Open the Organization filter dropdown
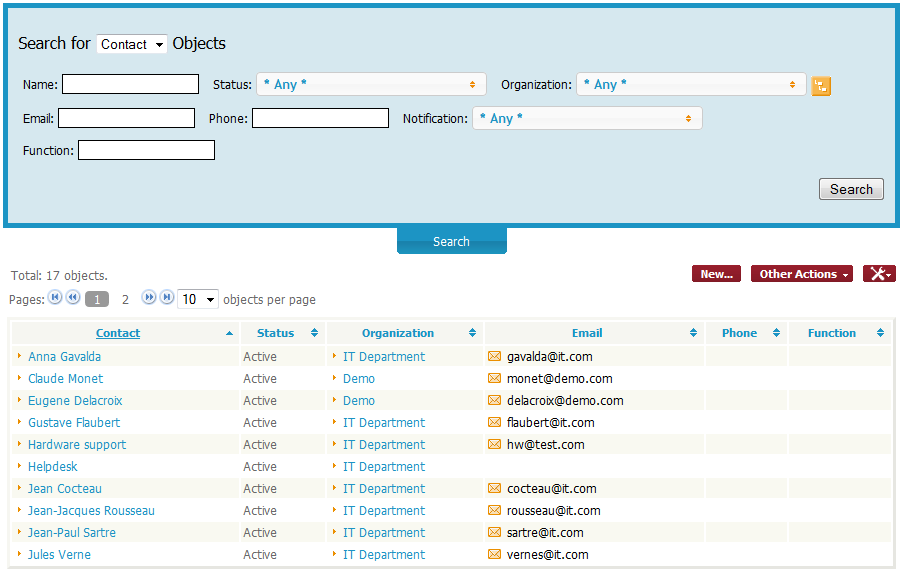The image size is (902, 571). 691,85
